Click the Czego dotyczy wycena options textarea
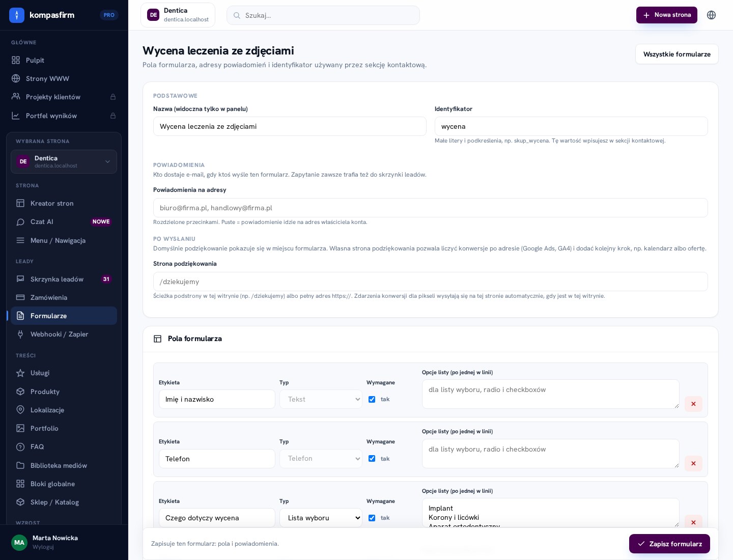733x560 pixels. pos(551,513)
